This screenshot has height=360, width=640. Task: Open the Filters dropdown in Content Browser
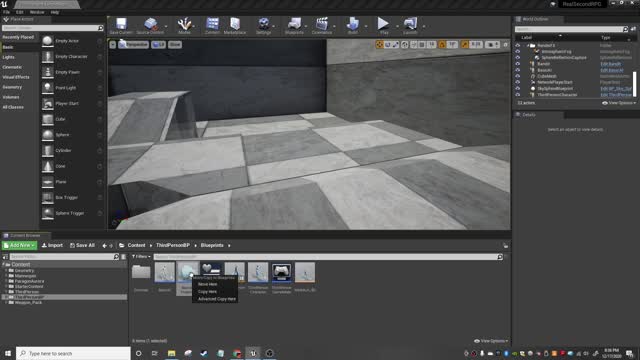[x=141, y=257]
